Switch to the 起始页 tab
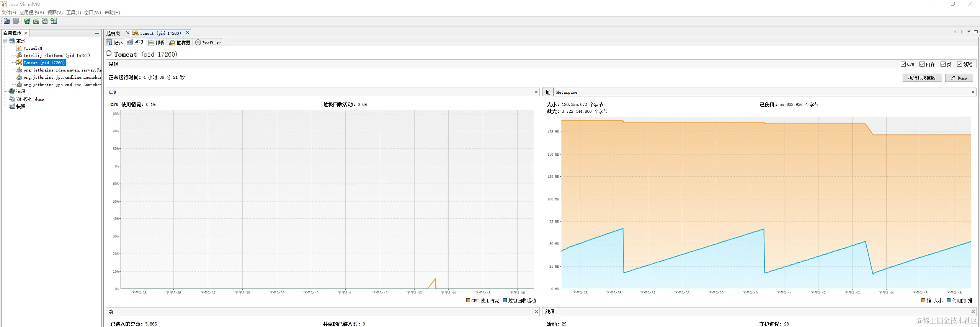 click(113, 33)
